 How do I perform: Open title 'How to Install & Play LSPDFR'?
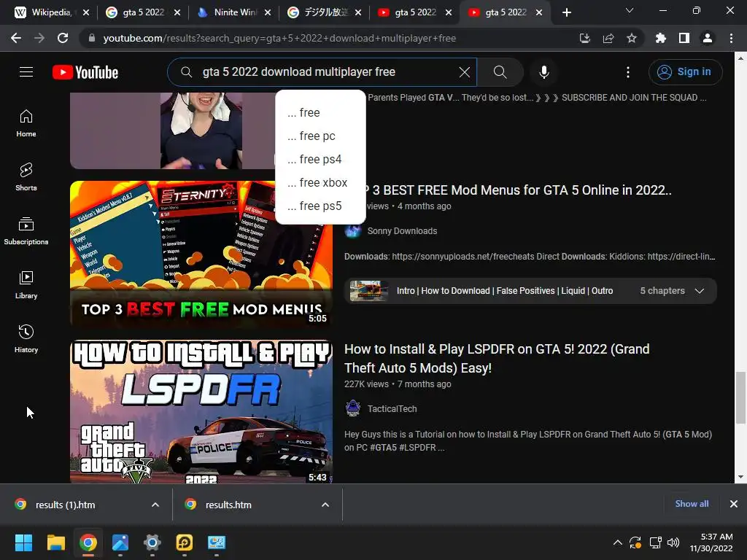(x=497, y=358)
